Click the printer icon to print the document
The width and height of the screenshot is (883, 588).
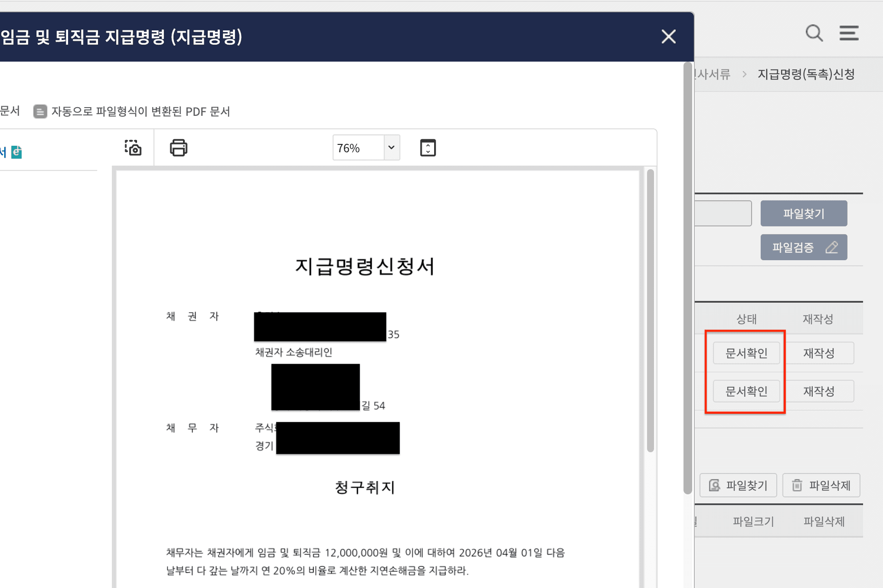(178, 148)
